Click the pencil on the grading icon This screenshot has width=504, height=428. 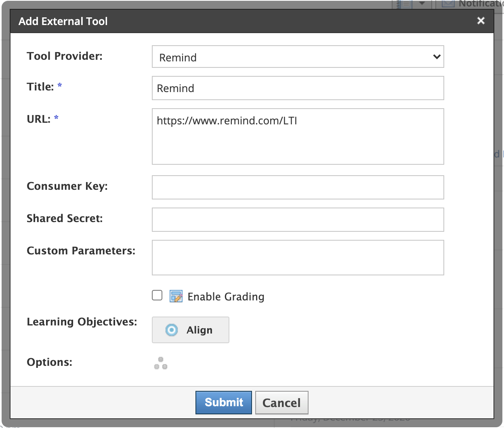pos(178,298)
